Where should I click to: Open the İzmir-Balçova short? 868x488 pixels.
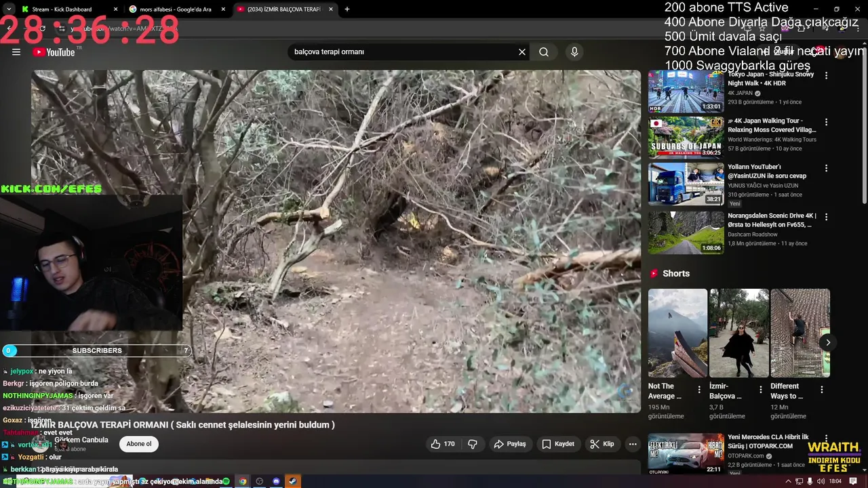739,333
